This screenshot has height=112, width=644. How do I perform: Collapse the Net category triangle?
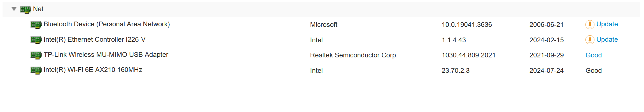coord(14,9)
